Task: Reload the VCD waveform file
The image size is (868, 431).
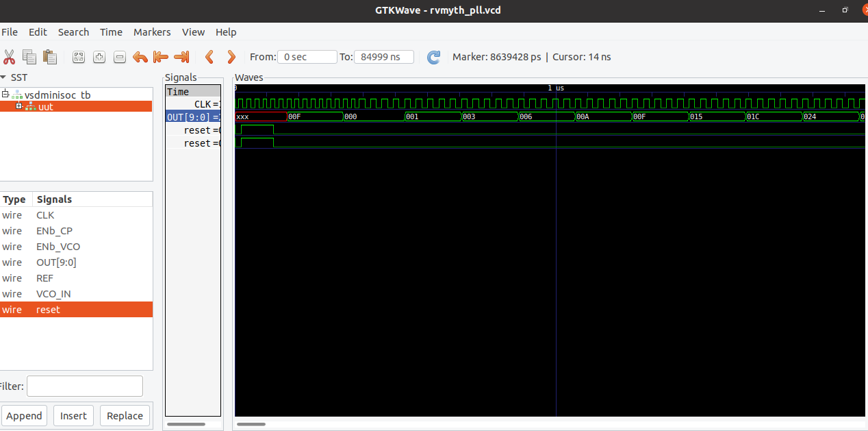Action: click(x=433, y=57)
